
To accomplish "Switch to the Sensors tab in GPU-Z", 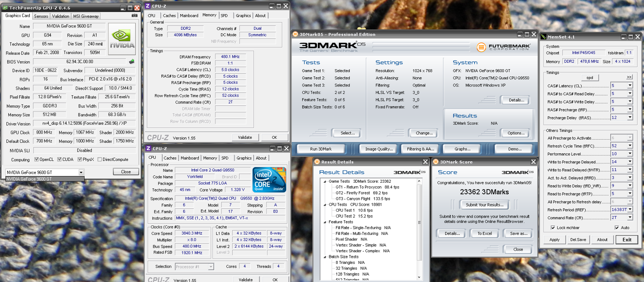I will (x=41, y=16).
